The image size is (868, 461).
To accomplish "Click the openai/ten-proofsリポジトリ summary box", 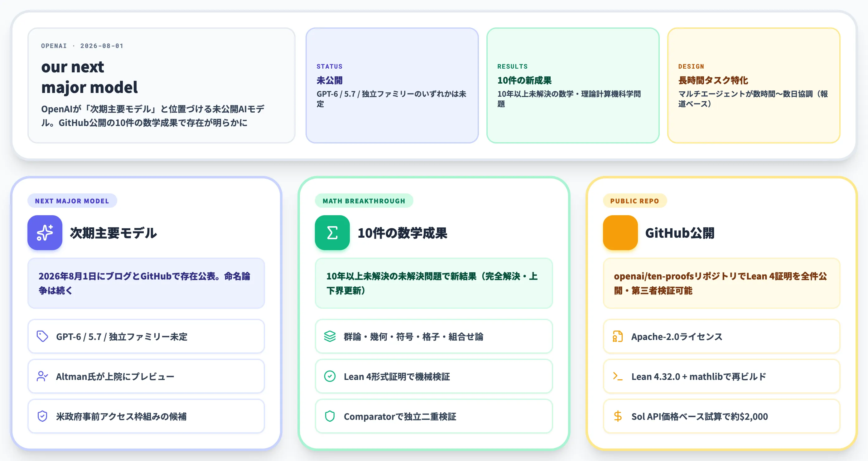I will [721, 283].
